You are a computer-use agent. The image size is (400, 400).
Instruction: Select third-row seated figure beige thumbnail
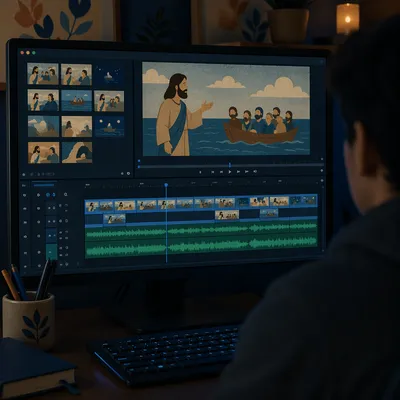click(x=77, y=126)
